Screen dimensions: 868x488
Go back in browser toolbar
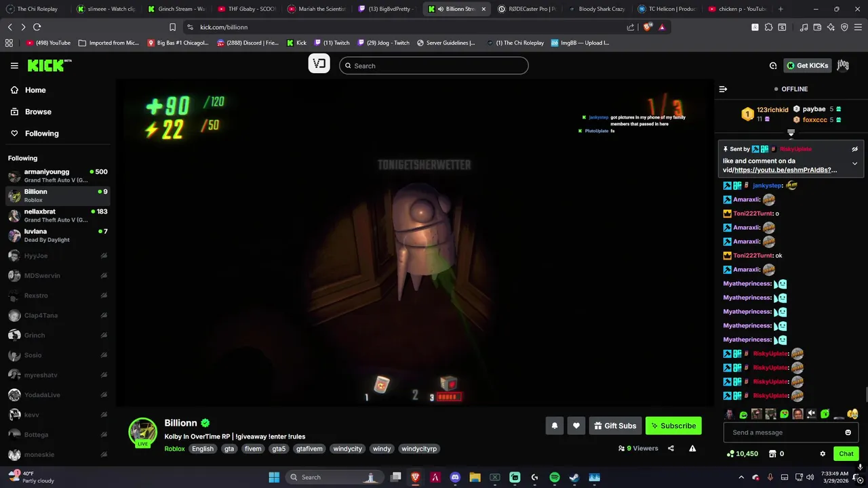coord(10,27)
